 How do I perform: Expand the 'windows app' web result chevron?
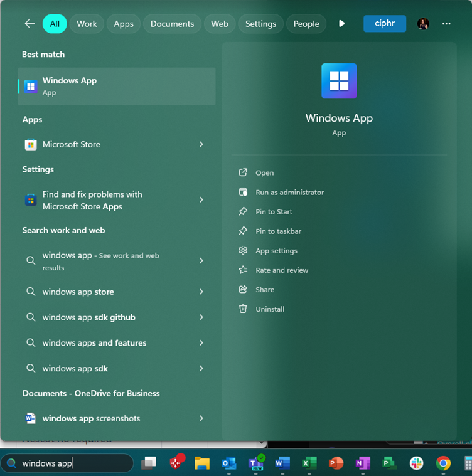tap(201, 260)
